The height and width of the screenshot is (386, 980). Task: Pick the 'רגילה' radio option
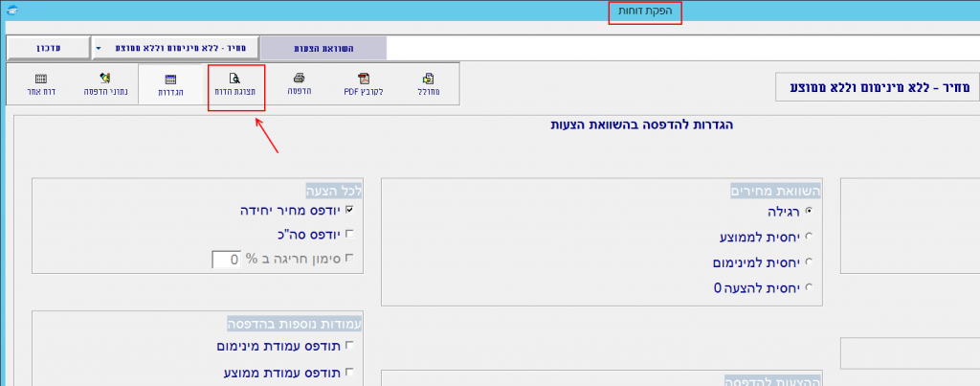810,210
